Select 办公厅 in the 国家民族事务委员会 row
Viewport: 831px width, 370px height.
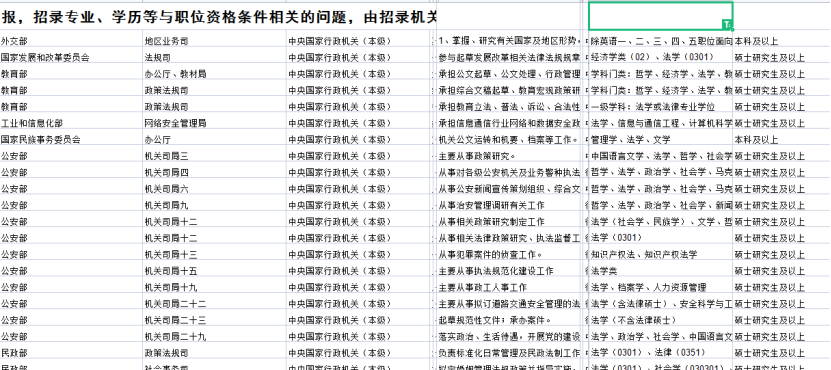tap(215, 139)
